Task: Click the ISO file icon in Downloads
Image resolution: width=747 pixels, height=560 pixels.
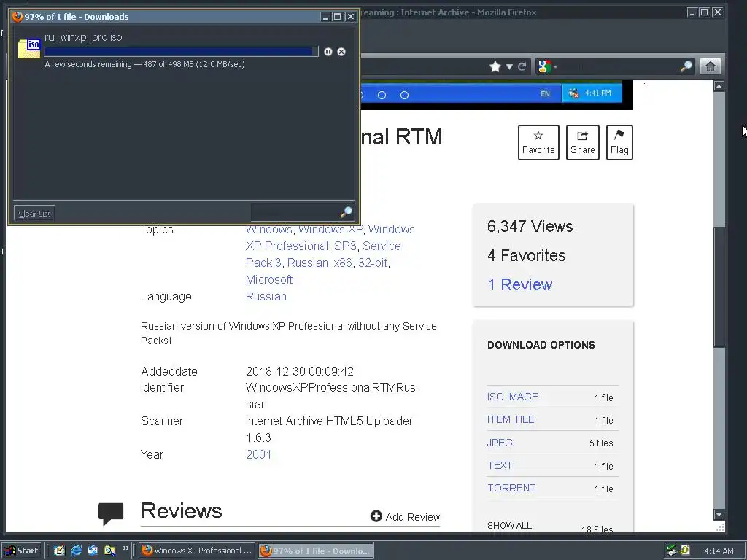Action: click(28, 49)
